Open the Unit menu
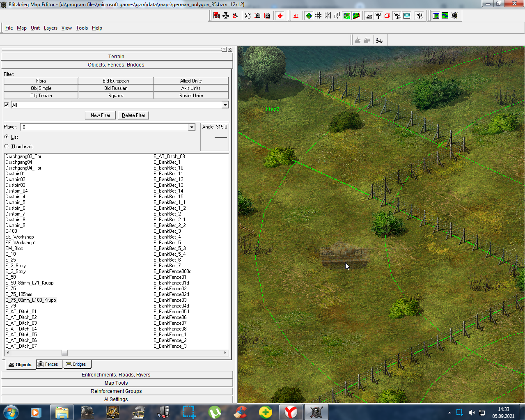 point(35,28)
